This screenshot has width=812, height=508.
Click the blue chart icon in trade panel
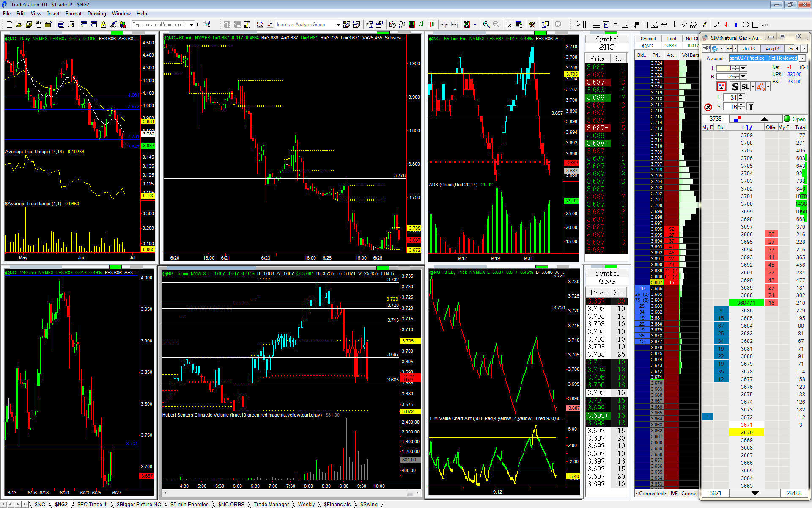coord(715,49)
